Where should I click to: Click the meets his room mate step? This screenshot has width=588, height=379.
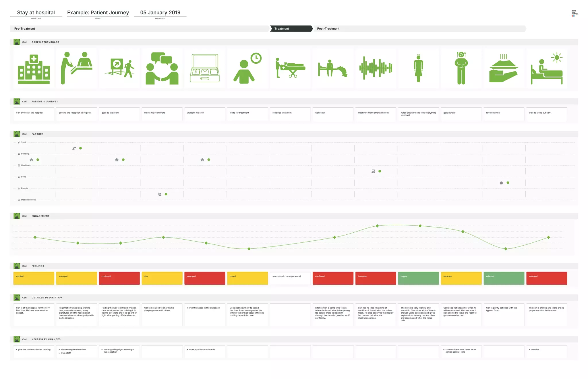162,114
